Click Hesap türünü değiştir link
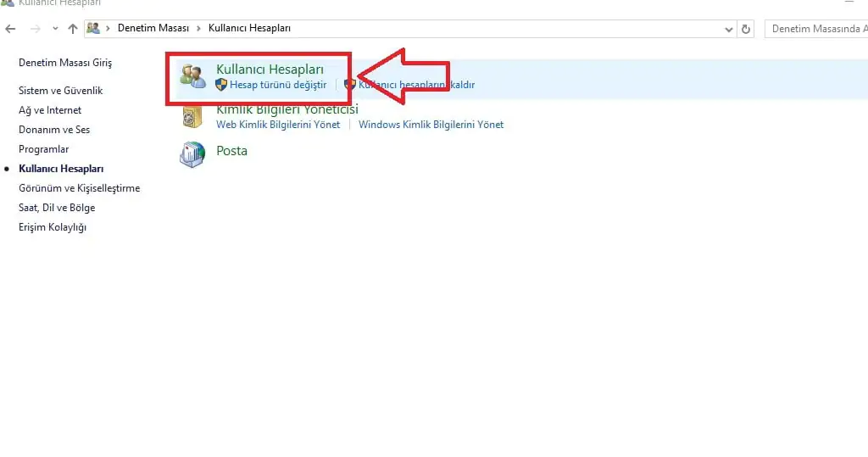The width and height of the screenshot is (868, 457). click(x=278, y=85)
